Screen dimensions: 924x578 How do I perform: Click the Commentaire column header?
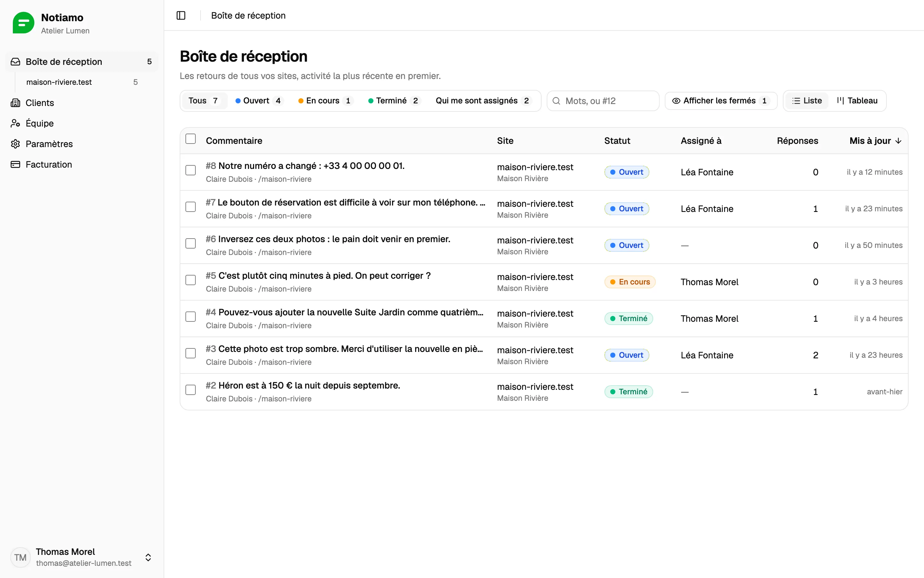point(234,141)
